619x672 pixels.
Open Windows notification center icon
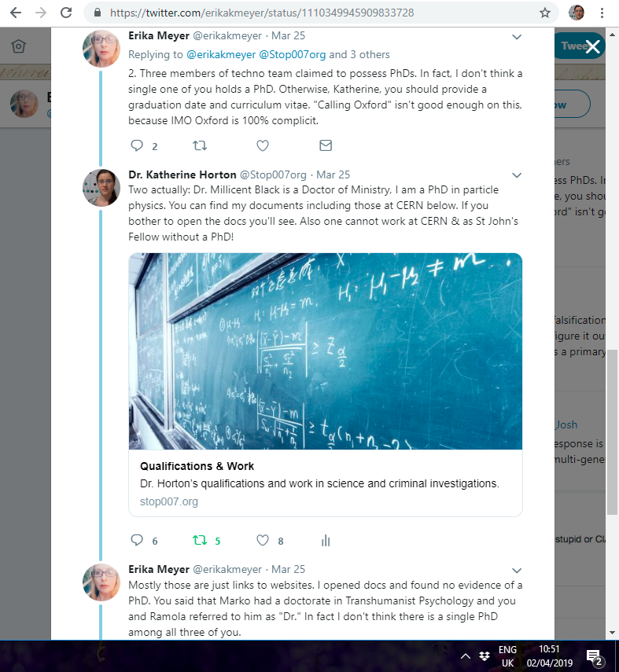pos(595,657)
